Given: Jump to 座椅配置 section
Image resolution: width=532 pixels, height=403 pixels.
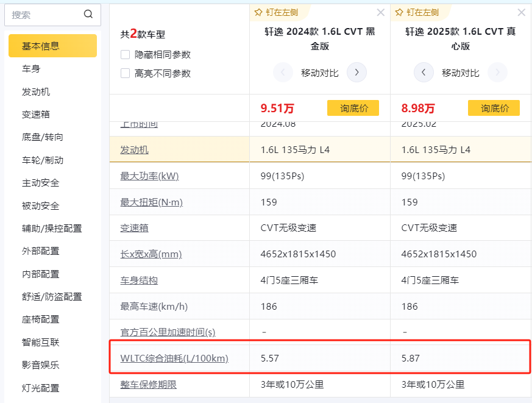Looking at the screenshot, I should (41, 319).
